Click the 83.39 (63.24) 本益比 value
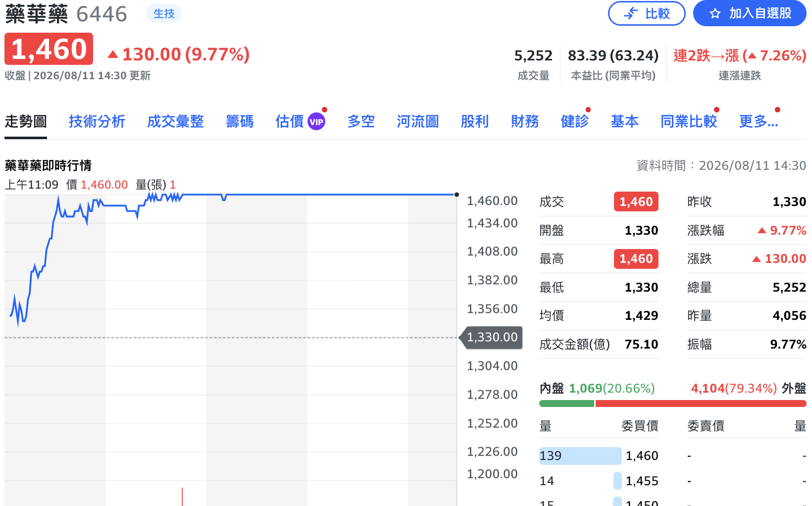This screenshot has width=812, height=506. (613, 55)
